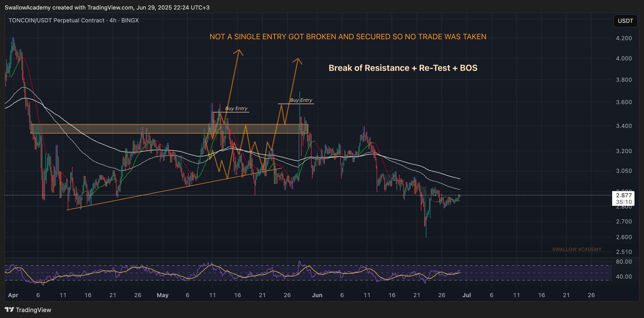This screenshot has width=644, height=318.
Task: Click the 4.000 price axis label
Action: coord(624,58)
